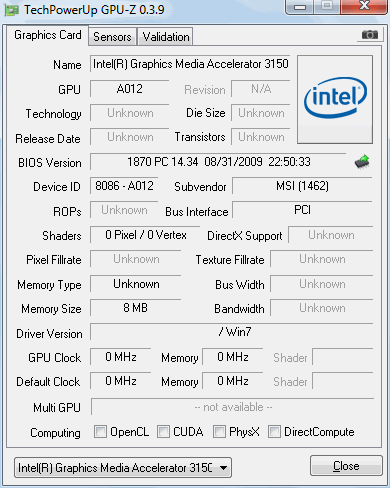This screenshot has width=390, height=488.
Task: Click the DirectX Support Unknown field
Action: pos(331,235)
